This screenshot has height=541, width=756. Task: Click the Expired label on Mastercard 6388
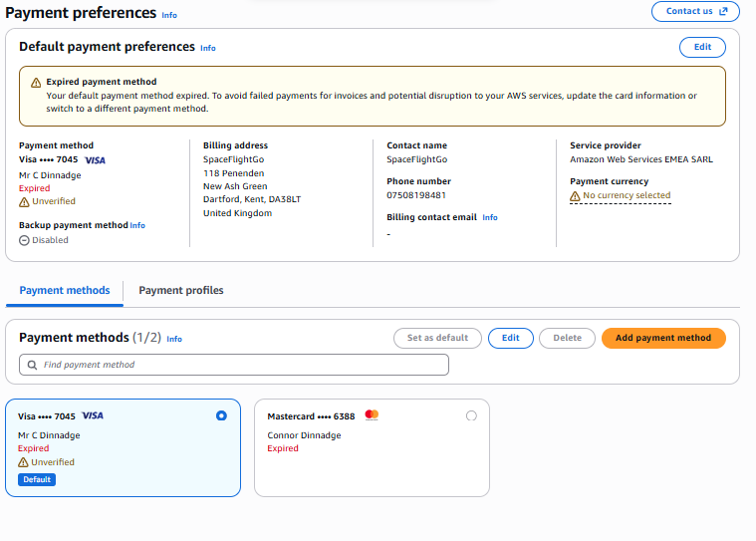[283, 448]
